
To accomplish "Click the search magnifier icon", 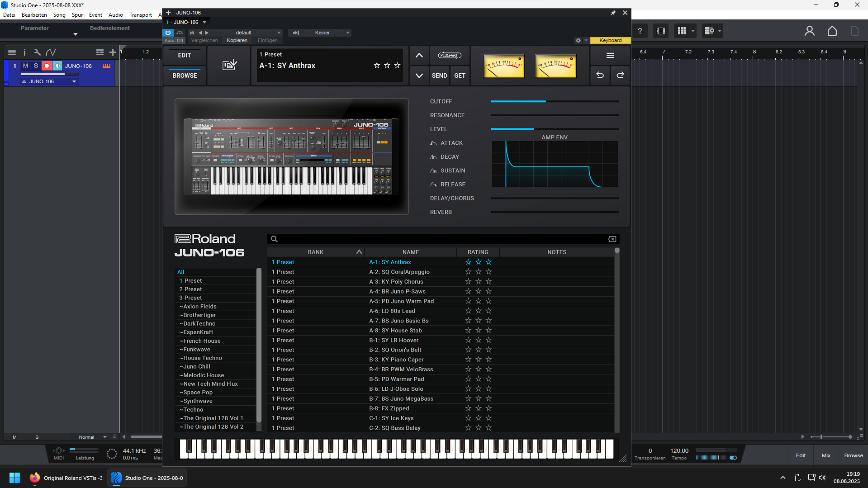I will (274, 239).
